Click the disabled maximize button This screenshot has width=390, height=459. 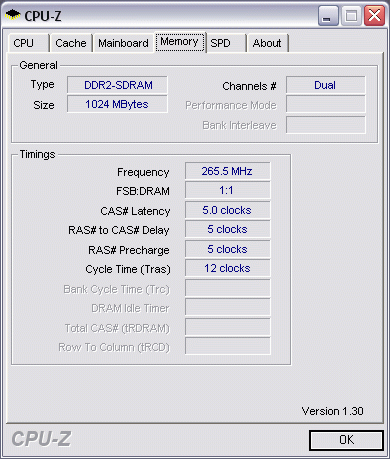(x=351, y=16)
